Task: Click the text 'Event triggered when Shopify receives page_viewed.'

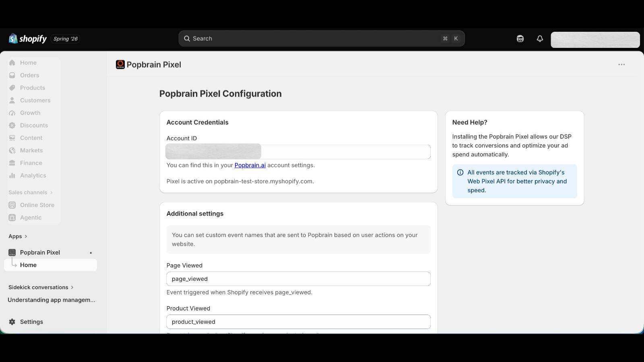Action: click(x=239, y=292)
